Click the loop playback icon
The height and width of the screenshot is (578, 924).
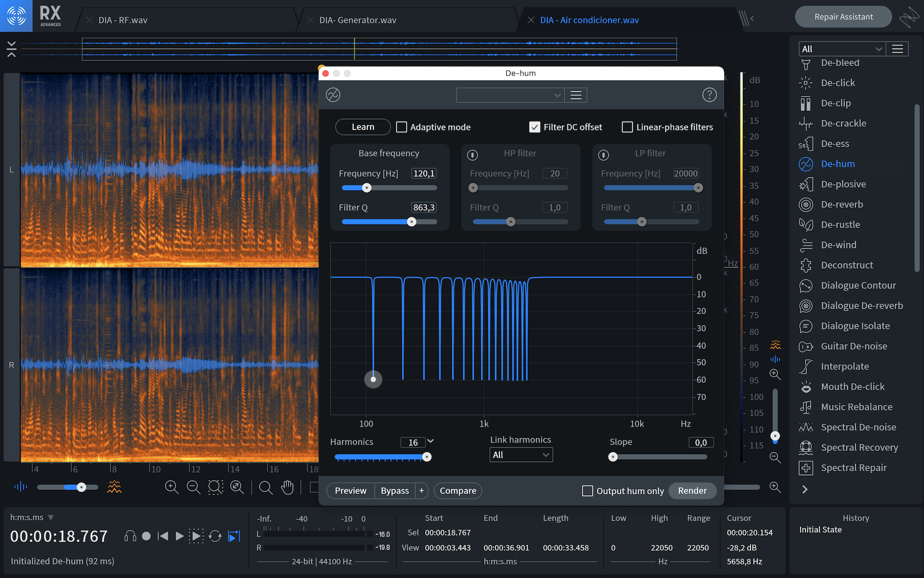(x=215, y=536)
